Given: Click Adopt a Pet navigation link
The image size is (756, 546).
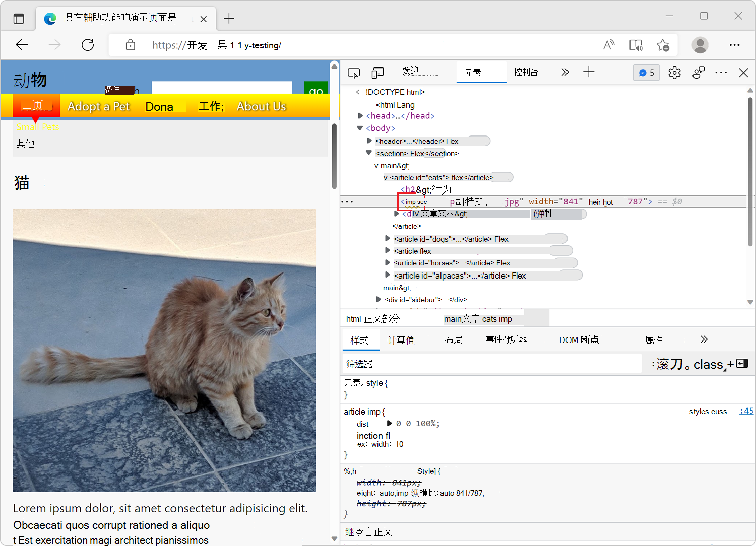Looking at the screenshot, I should (99, 106).
